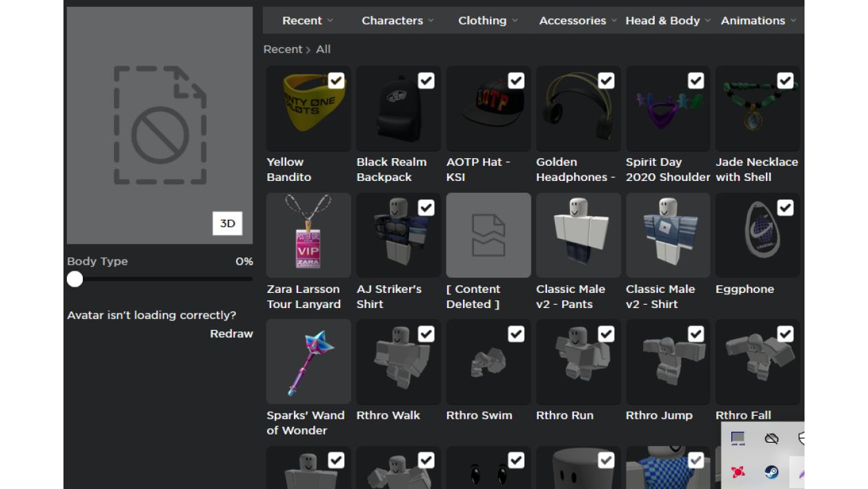Click the Recent breadcrumb link
Image resolution: width=868 pixels, height=489 pixels.
point(283,49)
